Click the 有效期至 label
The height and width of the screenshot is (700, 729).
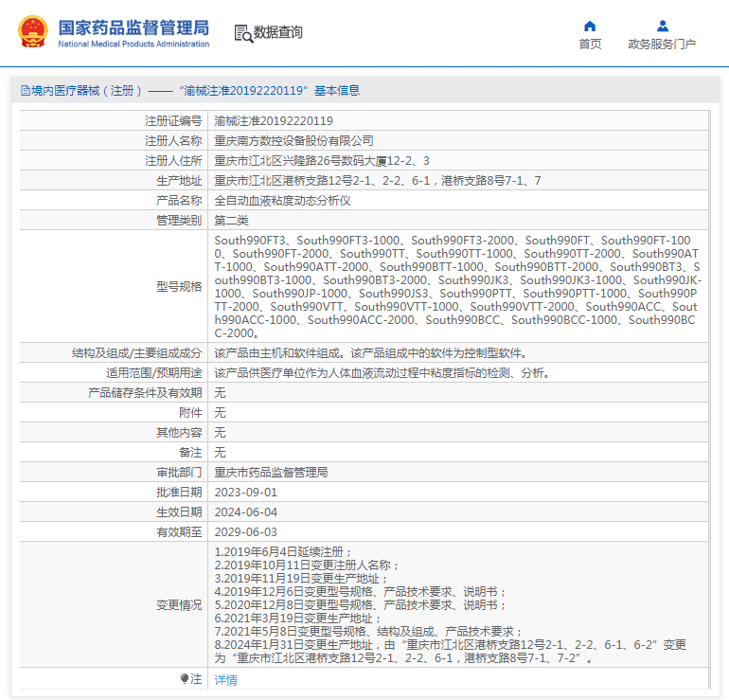179,532
